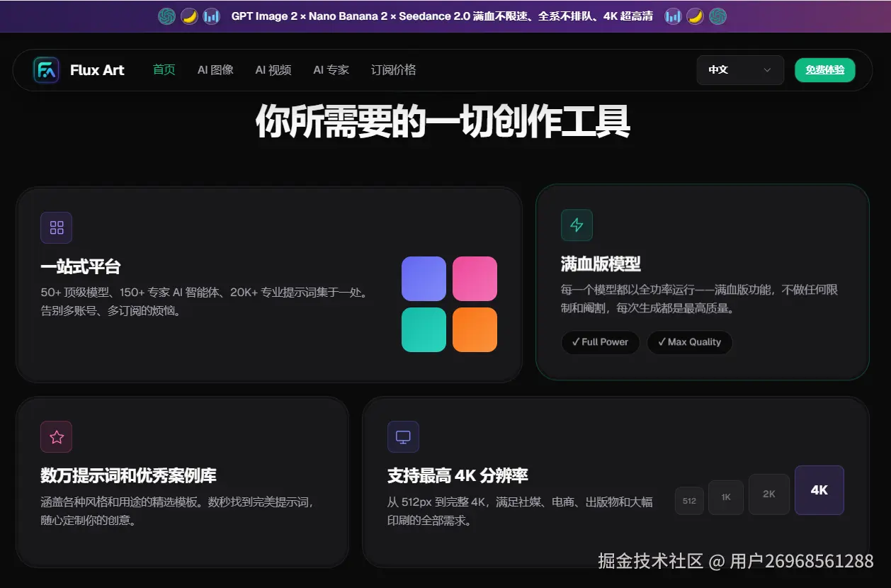Click the grid icon above 一站式平台

[57, 227]
